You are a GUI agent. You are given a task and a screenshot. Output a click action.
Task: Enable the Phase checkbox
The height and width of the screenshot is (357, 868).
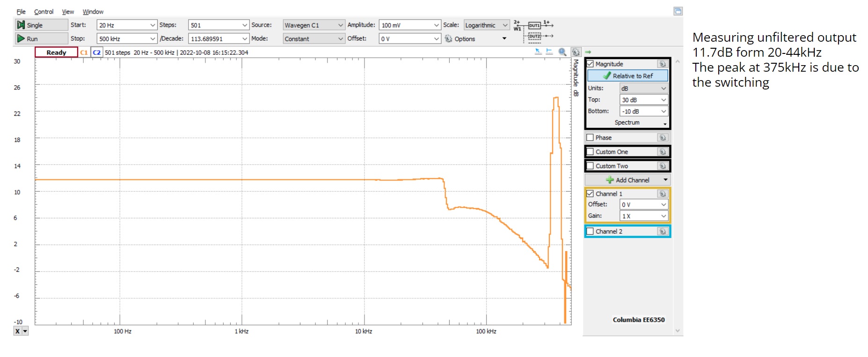pos(590,137)
